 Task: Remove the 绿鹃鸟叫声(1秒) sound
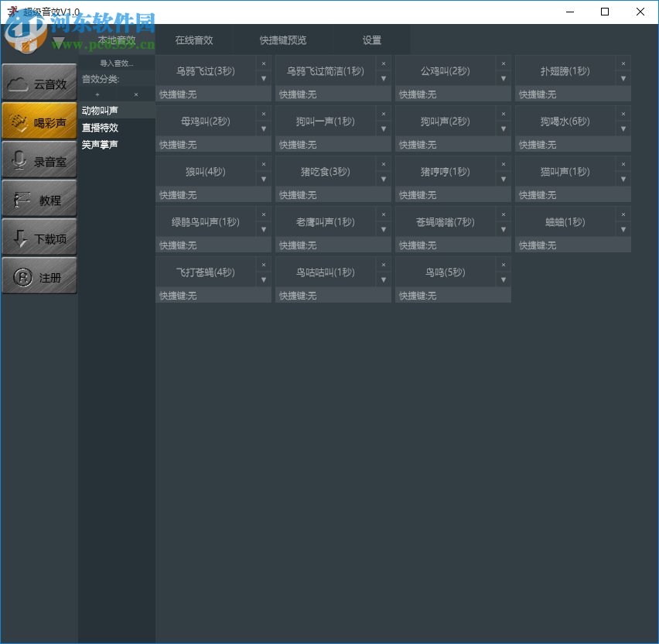click(x=264, y=214)
